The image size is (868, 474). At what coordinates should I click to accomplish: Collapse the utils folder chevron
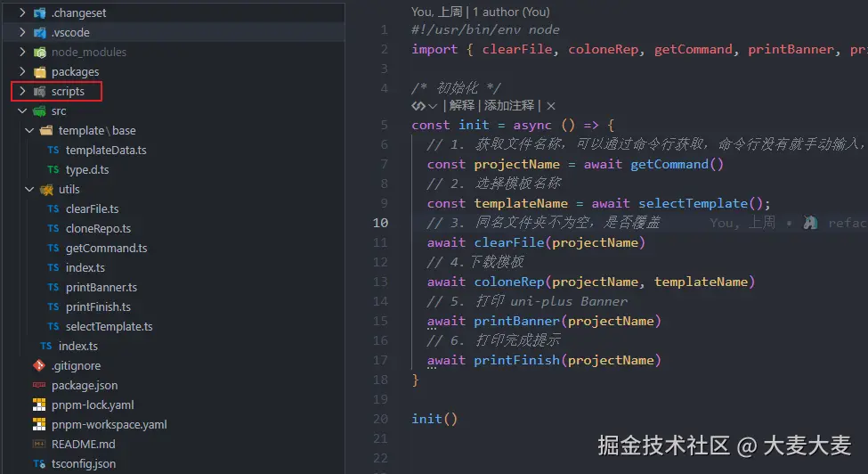[29, 189]
